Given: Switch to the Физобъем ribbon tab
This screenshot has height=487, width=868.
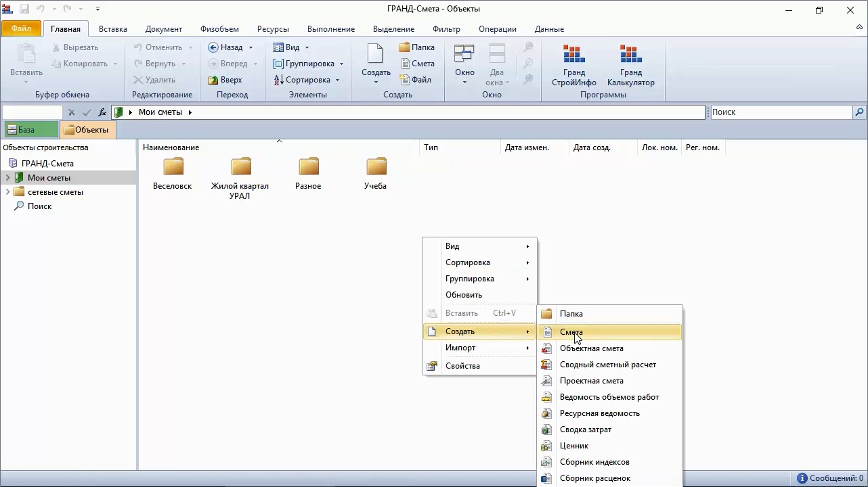Looking at the screenshot, I should 219,29.
